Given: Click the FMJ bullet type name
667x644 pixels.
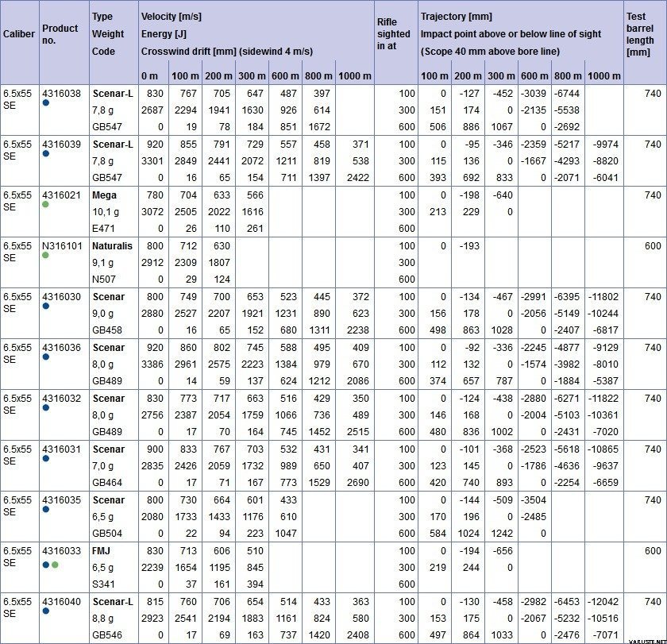Looking at the screenshot, I should click(102, 551).
